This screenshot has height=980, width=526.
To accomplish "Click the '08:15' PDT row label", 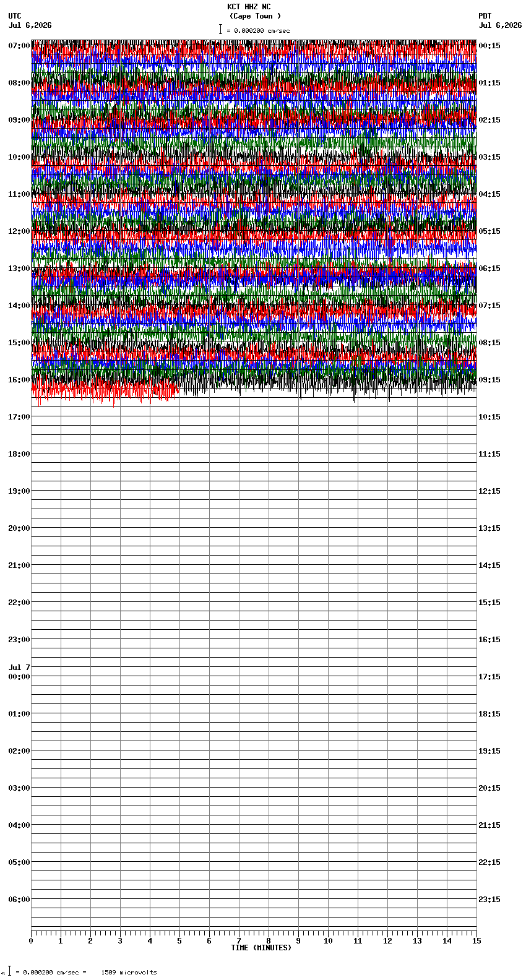I will click(x=489, y=343).
